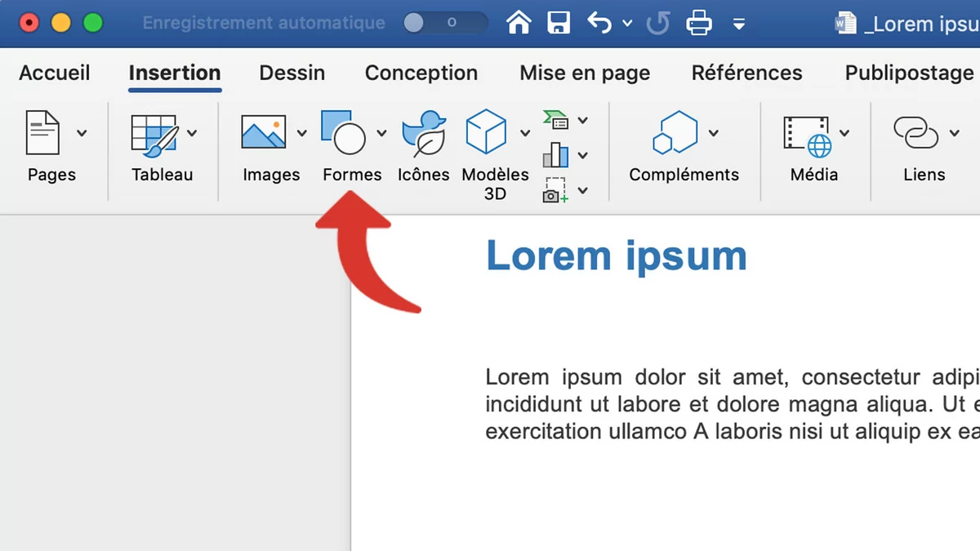Toggle the Enregistrement automatique switch
Viewport: 980px width, 551px height.
[444, 23]
